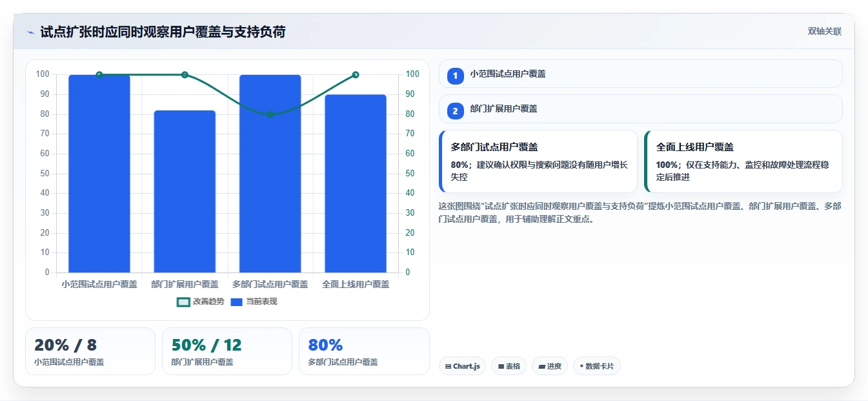
Task: Toggle the 改善趋势 legend label
Action: pyautogui.click(x=208, y=302)
